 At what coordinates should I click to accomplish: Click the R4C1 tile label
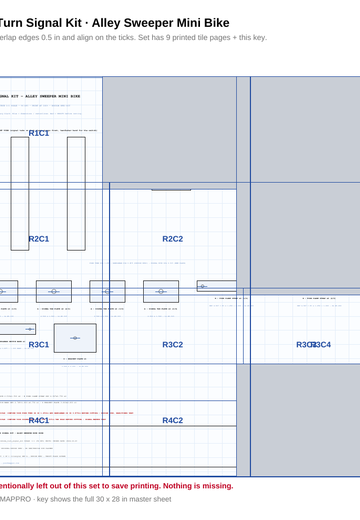click(39, 420)
